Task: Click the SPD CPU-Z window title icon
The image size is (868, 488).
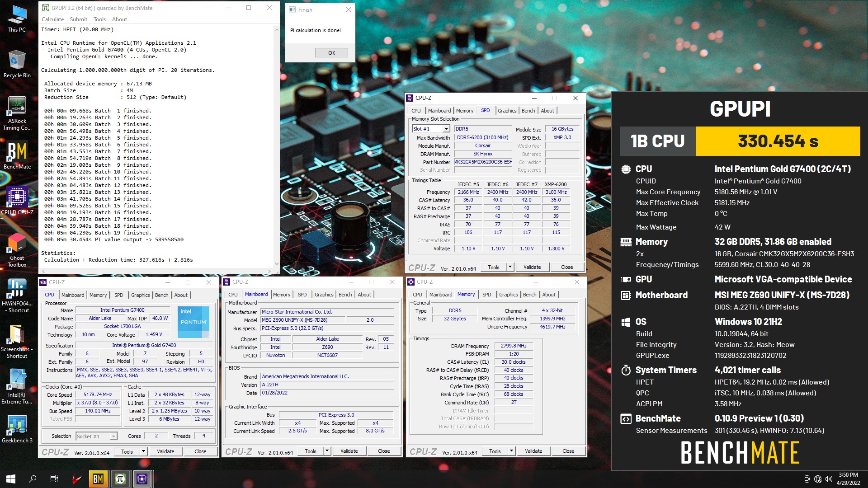Action: (x=410, y=98)
